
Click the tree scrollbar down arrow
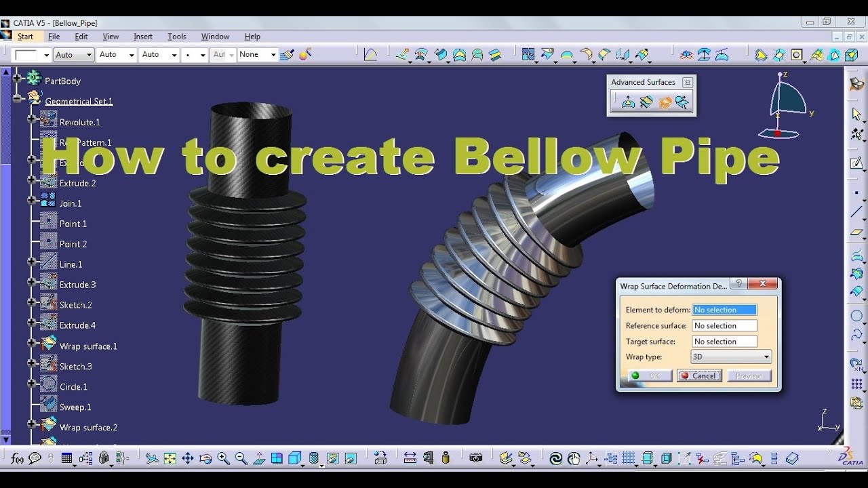(x=5, y=439)
